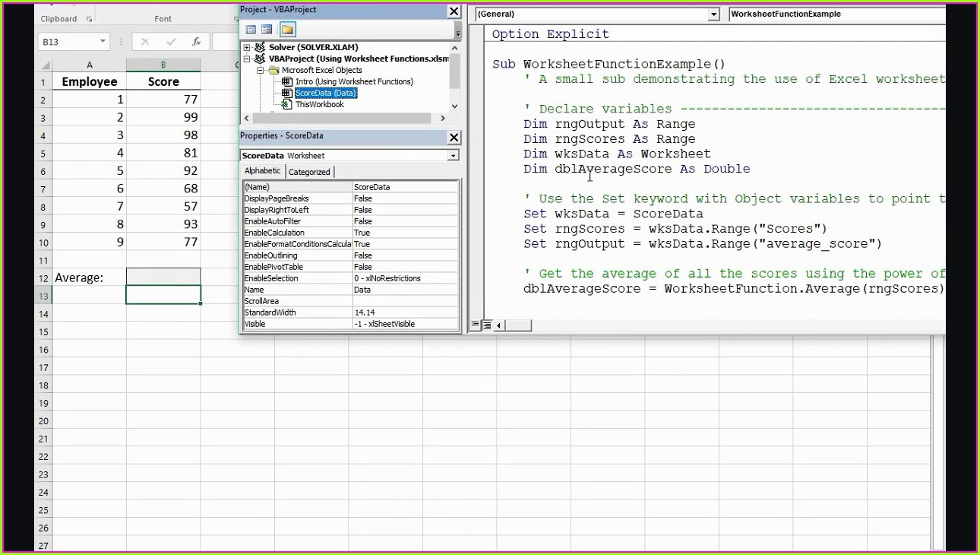The height and width of the screenshot is (555, 980).
Task: Select ThisWorkbook in project tree
Action: (x=319, y=104)
